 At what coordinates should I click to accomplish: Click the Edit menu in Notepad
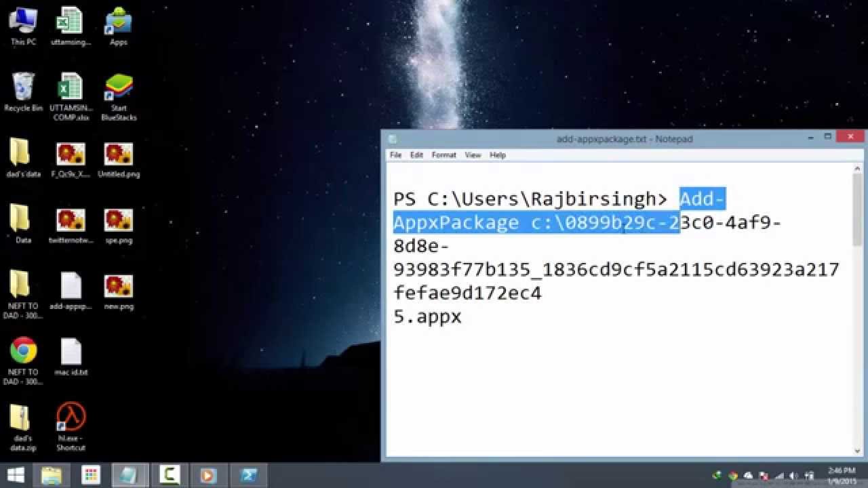pyautogui.click(x=416, y=155)
